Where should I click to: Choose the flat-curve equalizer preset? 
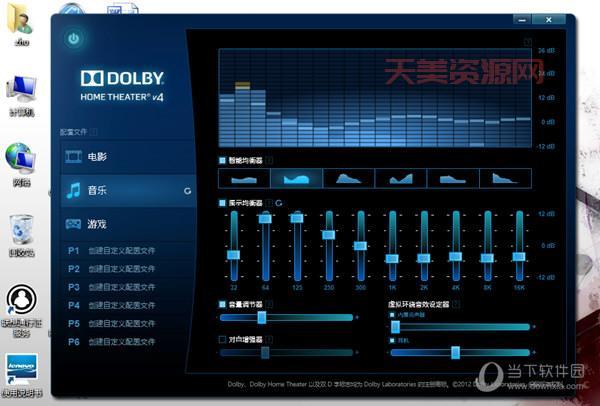coord(244,178)
